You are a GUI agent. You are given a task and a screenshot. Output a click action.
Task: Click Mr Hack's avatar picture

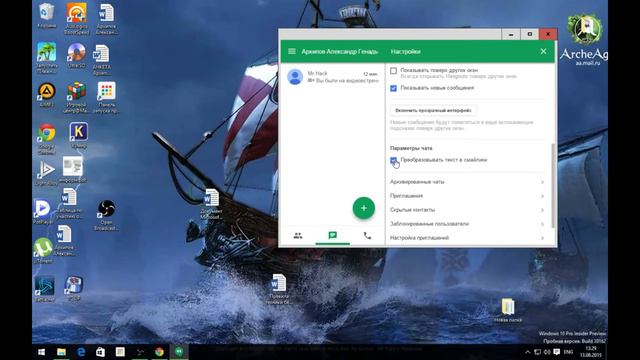point(295,77)
